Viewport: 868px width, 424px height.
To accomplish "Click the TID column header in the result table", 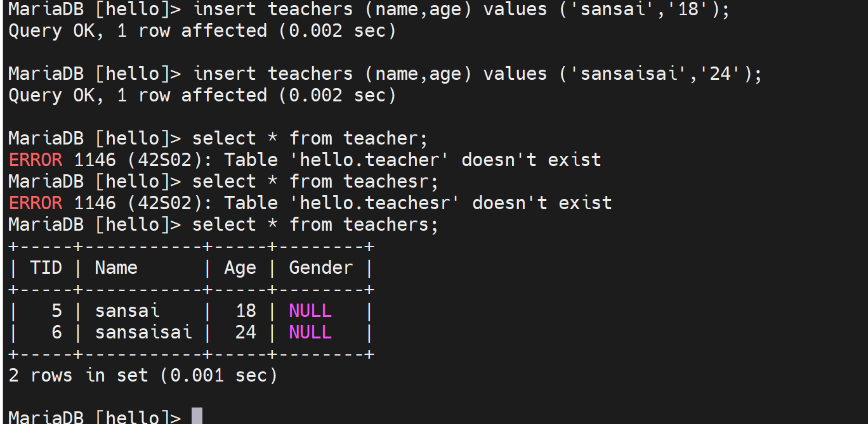I will (46, 268).
